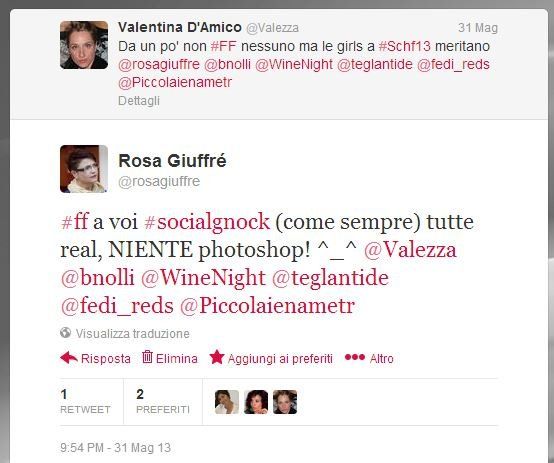View the 1 Retweet count
554x463 pixels.
tap(85, 402)
